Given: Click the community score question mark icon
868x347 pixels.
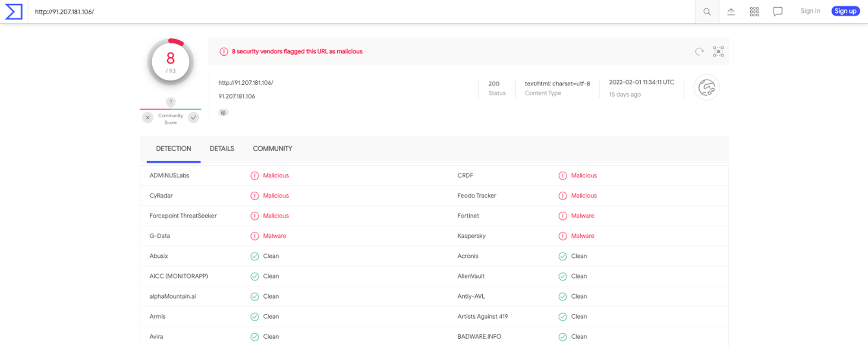Looking at the screenshot, I should [171, 102].
